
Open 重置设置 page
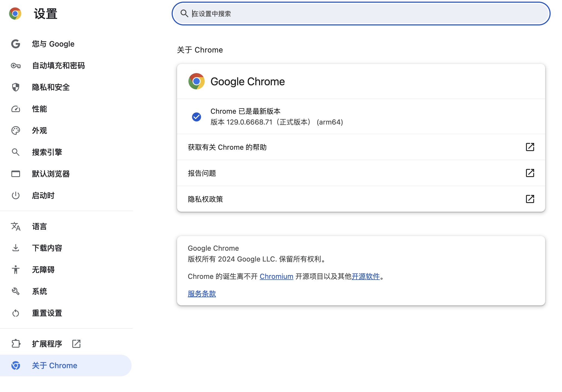click(66, 313)
